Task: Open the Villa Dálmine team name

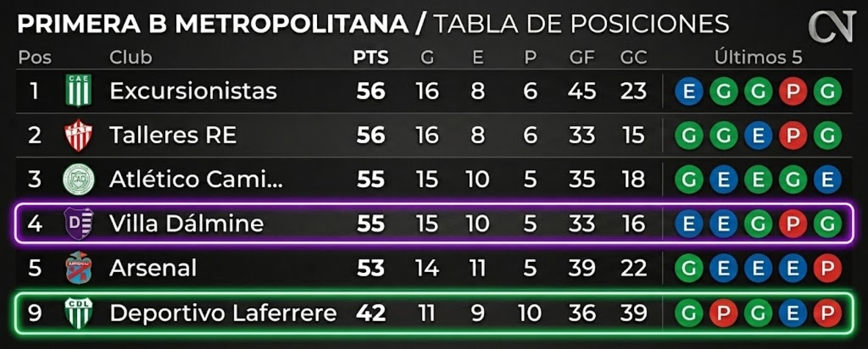Action: click(186, 224)
